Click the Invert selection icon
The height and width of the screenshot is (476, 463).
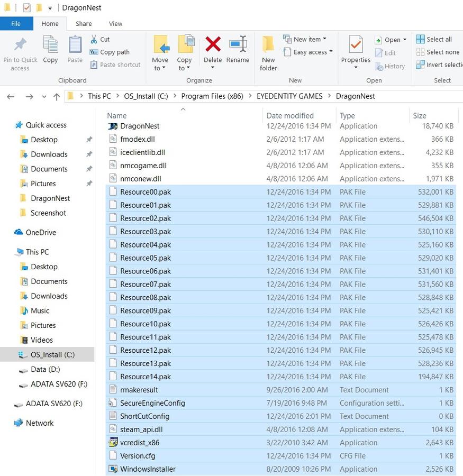(420, 65)
